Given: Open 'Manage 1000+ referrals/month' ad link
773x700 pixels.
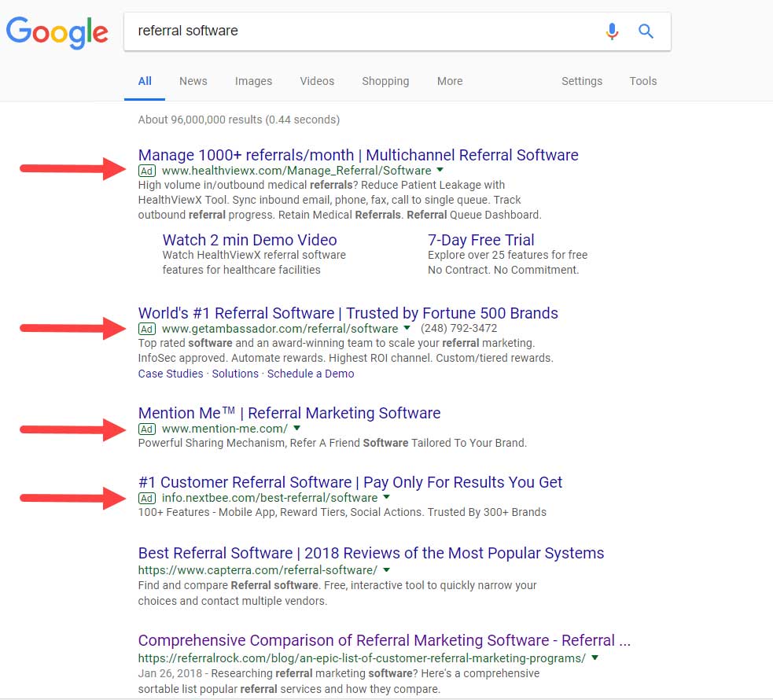Looking at the screenshot, I should [x=358, y=155].
